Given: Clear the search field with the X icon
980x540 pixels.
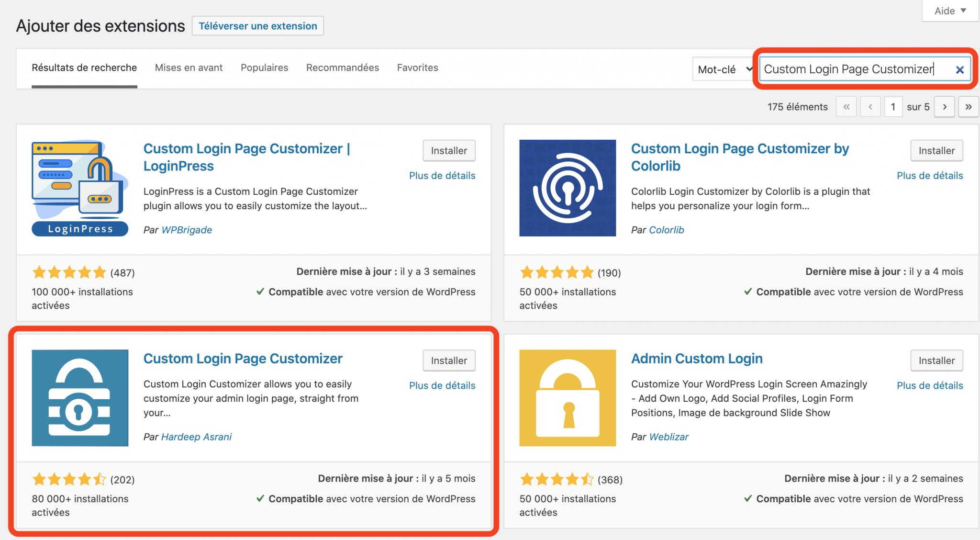Looking at the screenshot, I should (959, 70).
